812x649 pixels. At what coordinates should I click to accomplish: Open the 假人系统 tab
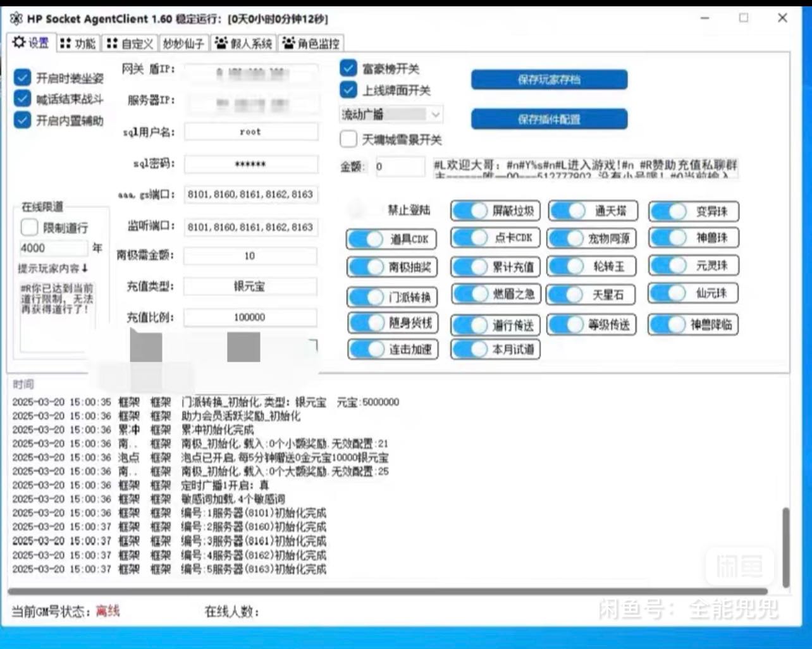tap(244, 43)
